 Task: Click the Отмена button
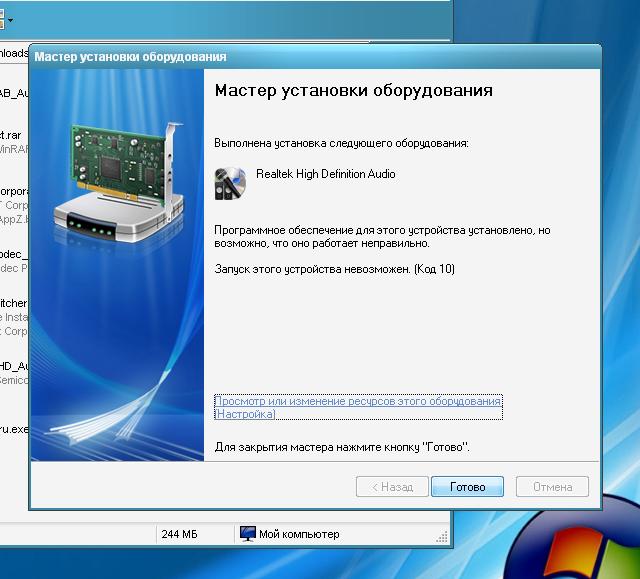click(x=552, y=486)
